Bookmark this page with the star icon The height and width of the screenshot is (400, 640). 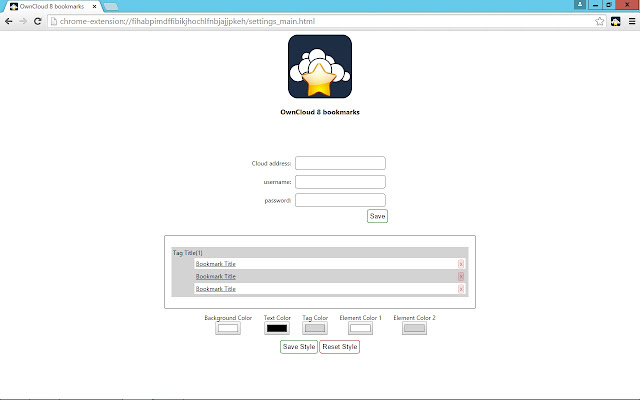[599, 21]
